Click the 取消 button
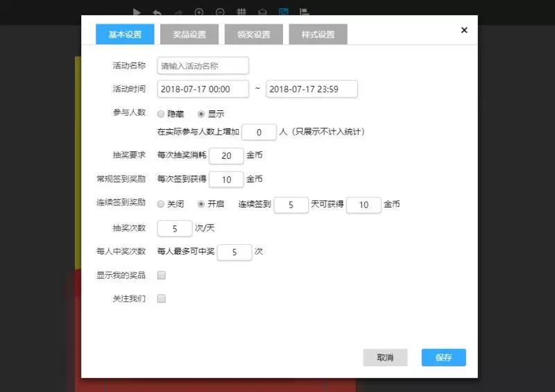This screenshot has width=555, height=392. pos(385,357)
